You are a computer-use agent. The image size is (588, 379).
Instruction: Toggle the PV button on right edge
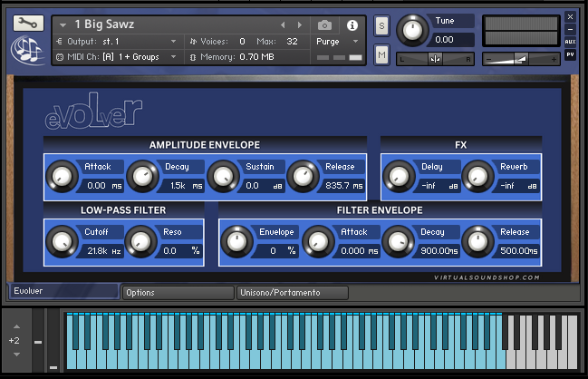570,54
